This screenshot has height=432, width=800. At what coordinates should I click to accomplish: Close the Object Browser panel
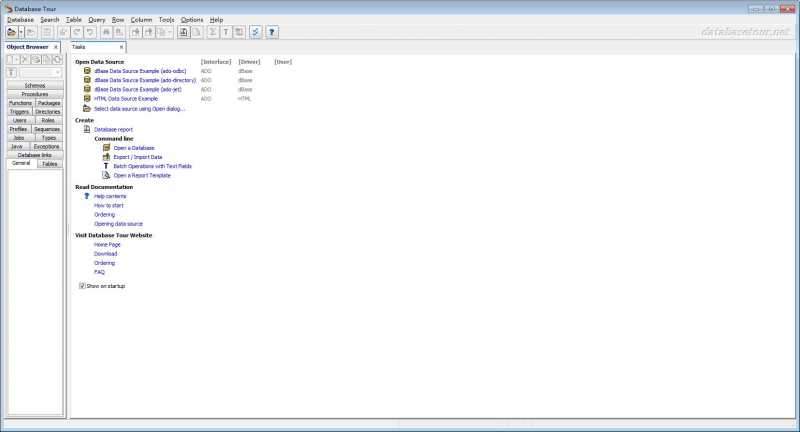(x=56, y=47)
